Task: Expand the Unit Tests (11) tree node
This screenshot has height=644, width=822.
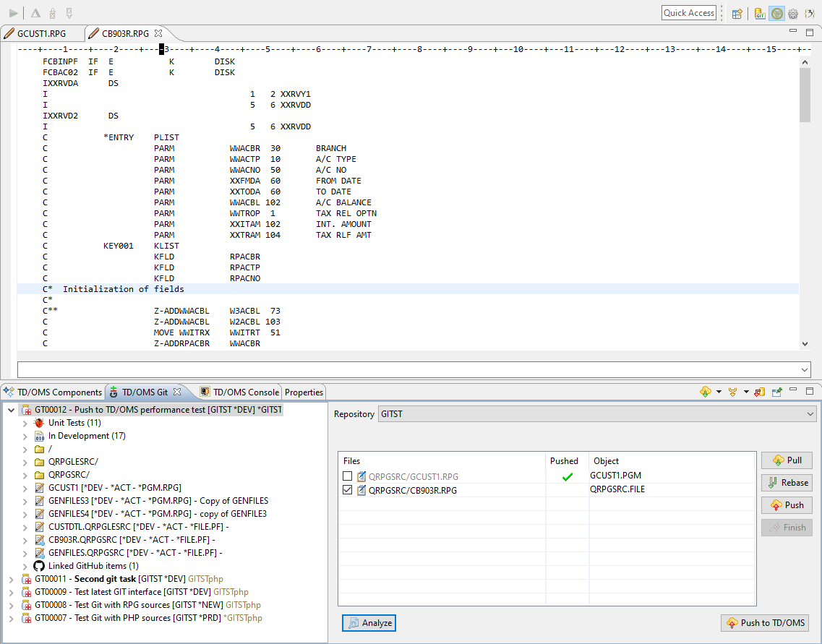Action: (25, 423)
